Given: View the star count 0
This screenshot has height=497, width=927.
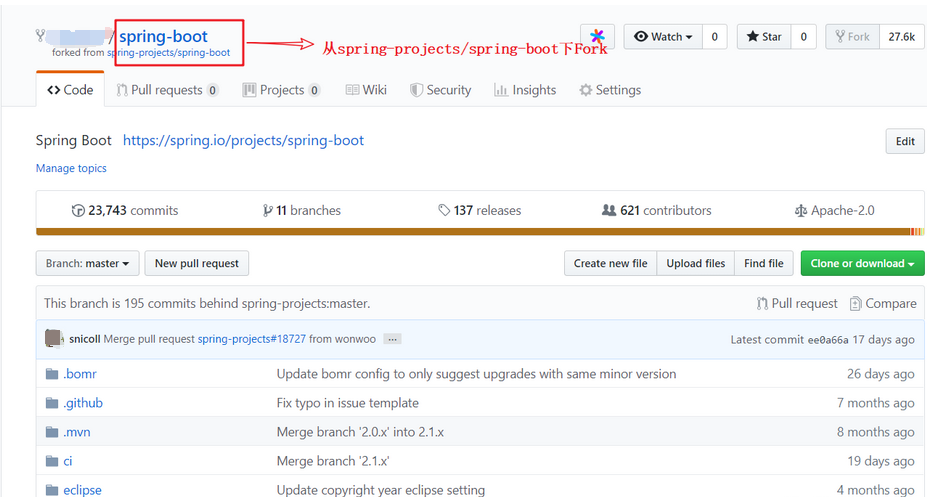Looking at the screenshot, I should pyautogui.click(x=803, y=37).
